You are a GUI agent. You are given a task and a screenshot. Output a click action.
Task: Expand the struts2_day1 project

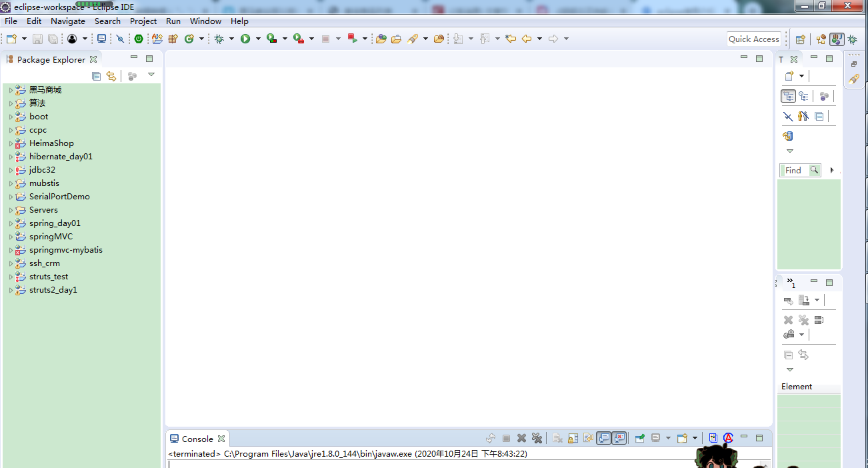pyautogui.click(x=11, y=290)
